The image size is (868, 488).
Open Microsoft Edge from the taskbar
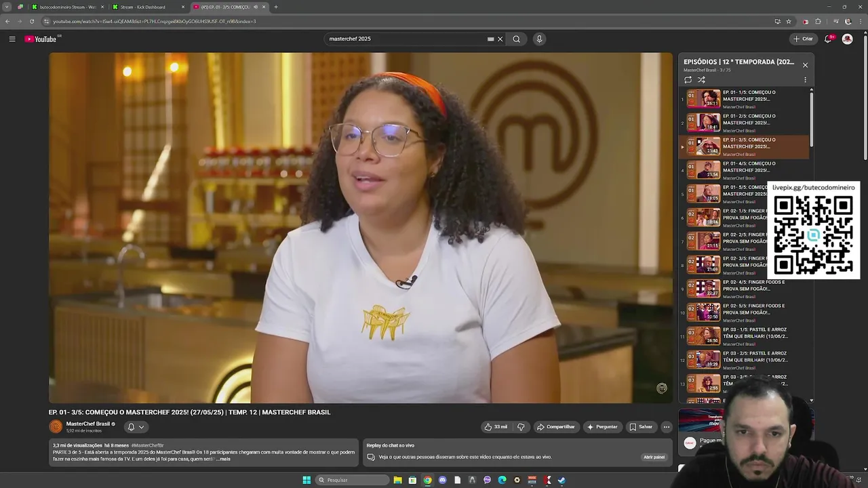pyautogui.click(x=502, y=480)
